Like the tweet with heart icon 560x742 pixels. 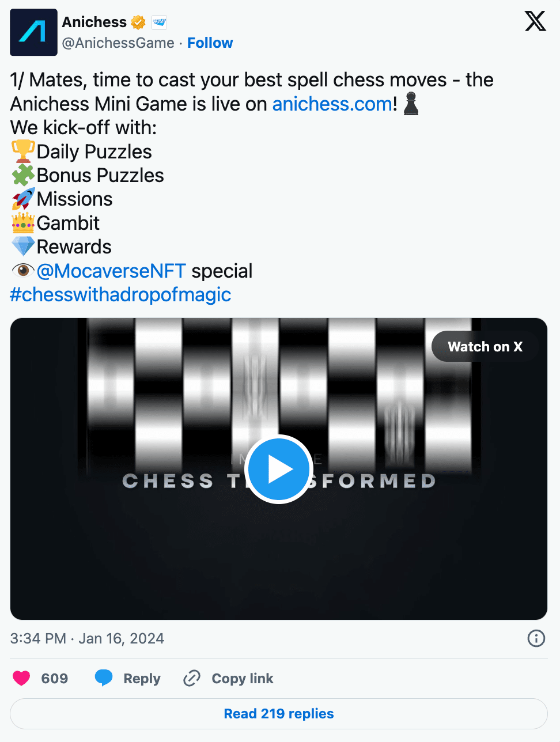point(21,678)
